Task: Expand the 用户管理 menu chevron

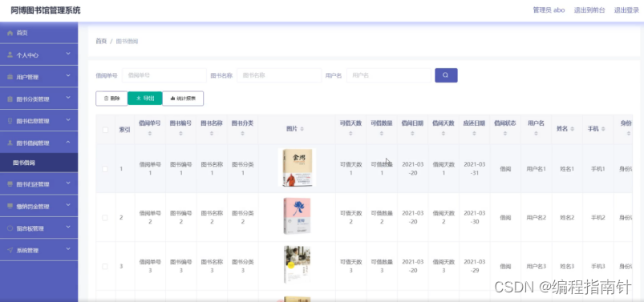Action: pos(68,76)
